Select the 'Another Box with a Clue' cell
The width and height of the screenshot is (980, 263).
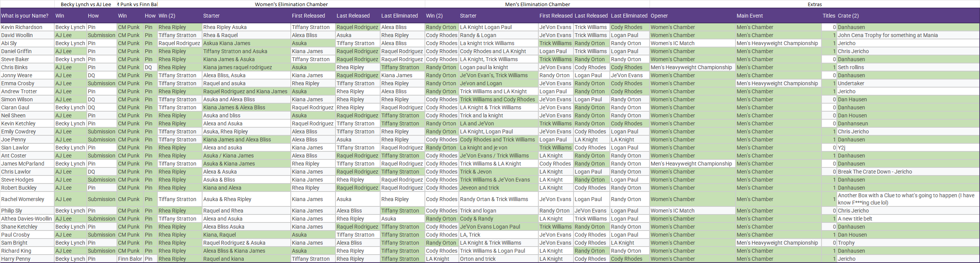click(x=905, y=199)
